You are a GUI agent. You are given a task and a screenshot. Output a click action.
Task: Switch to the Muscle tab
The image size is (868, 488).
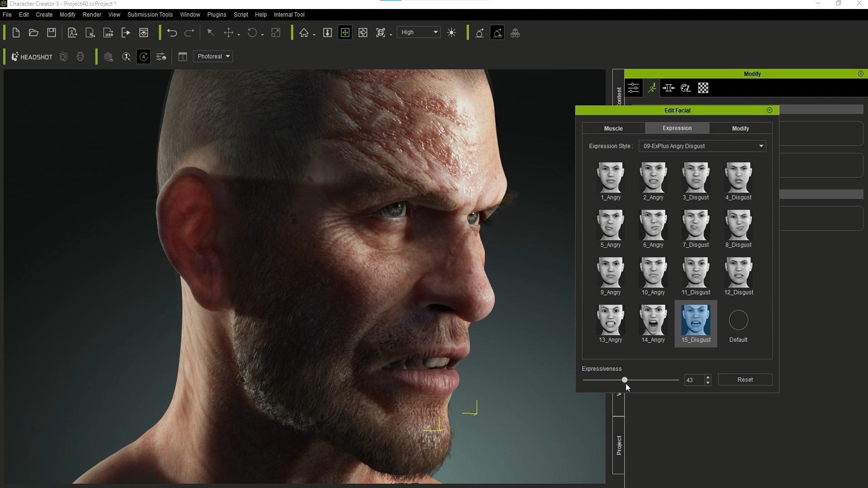613,128
